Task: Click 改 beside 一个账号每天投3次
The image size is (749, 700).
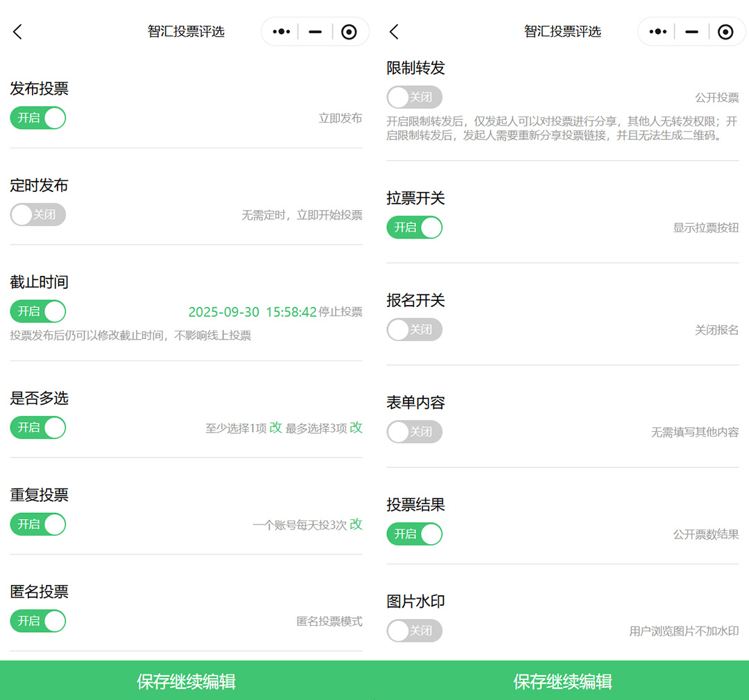Action: [356, 524]
